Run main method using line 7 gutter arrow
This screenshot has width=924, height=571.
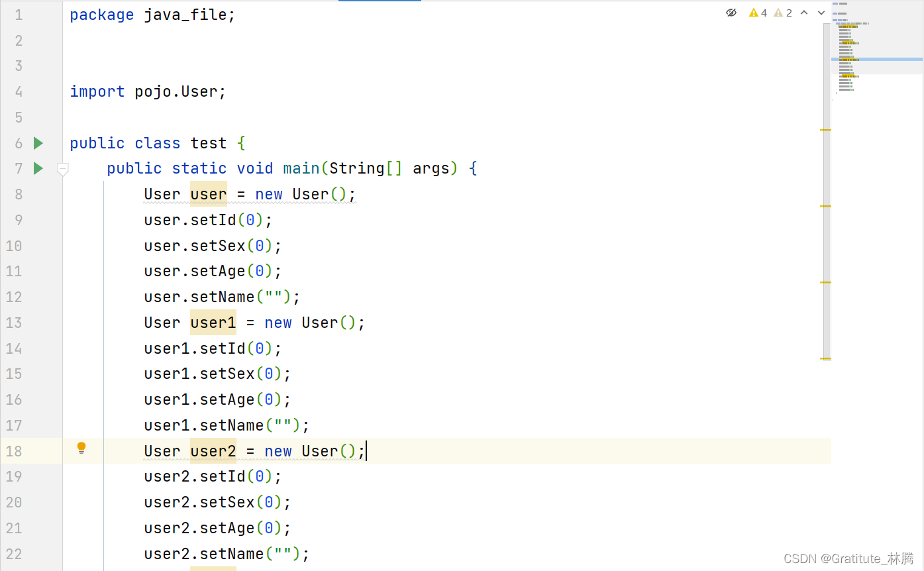click(38, 168)
